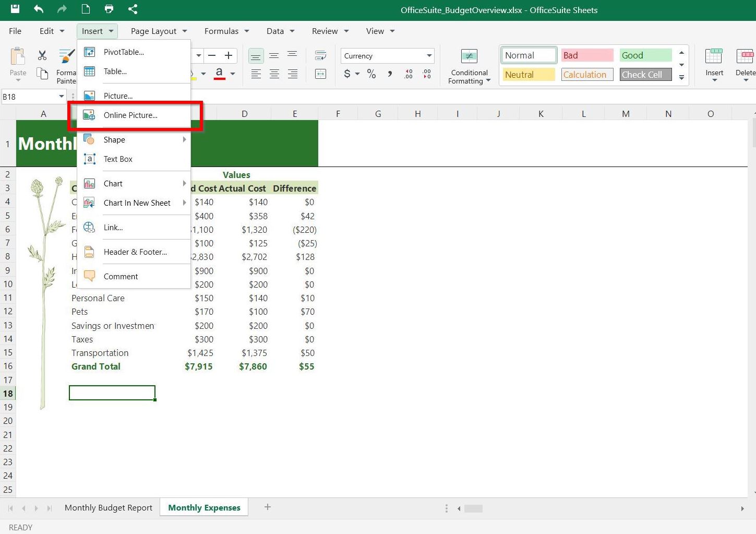756x534 pixels.
Task: Open the Review menu
Action: click(x=330, y=31)
